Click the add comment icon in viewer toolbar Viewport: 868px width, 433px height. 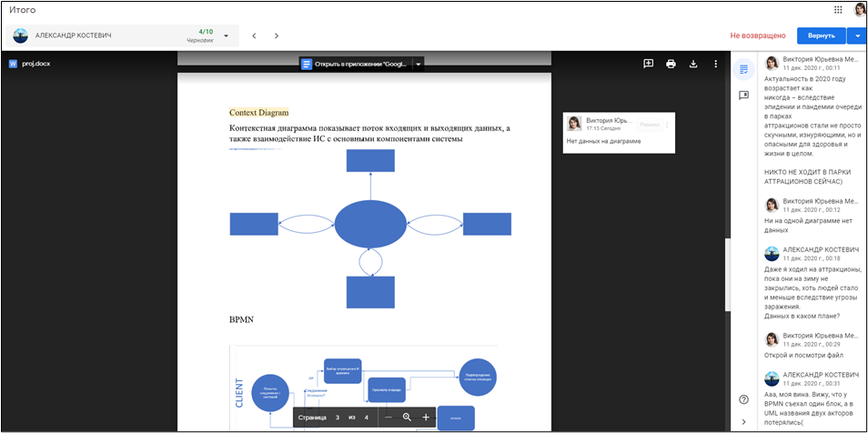tap(648, 64)
